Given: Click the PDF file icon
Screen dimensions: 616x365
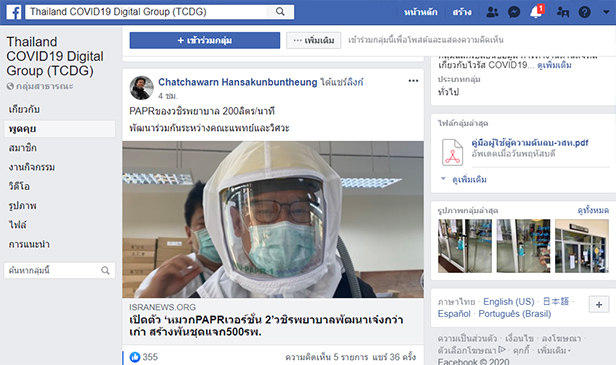Looking at the screenshot, I should pos(452,152).
